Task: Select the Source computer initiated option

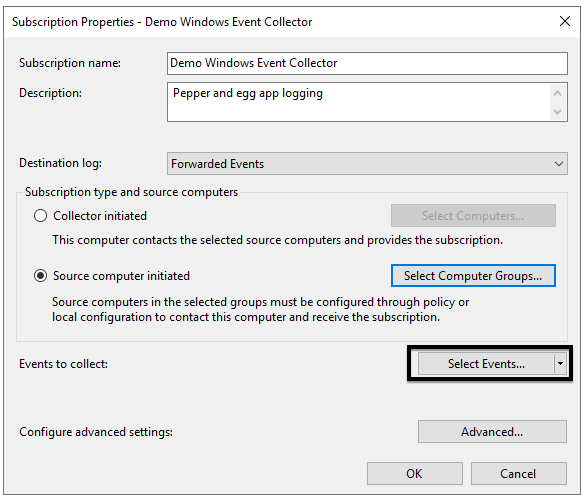Action: 40,276
